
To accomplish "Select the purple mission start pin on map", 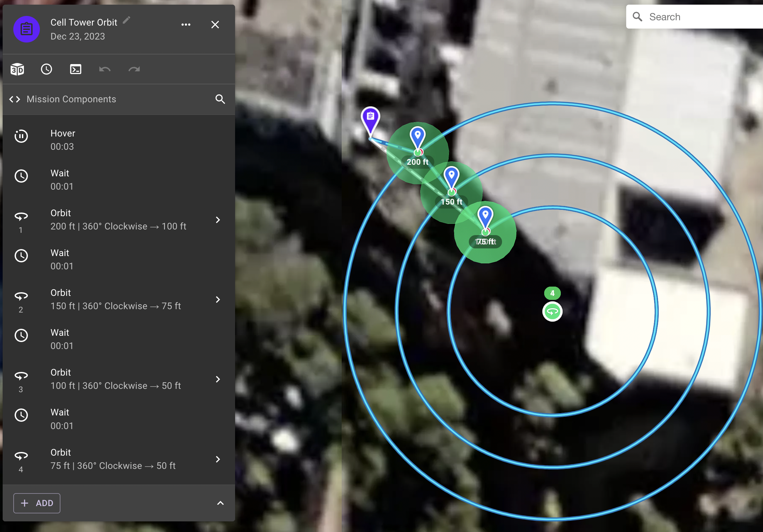I will [x=370, y=121].
